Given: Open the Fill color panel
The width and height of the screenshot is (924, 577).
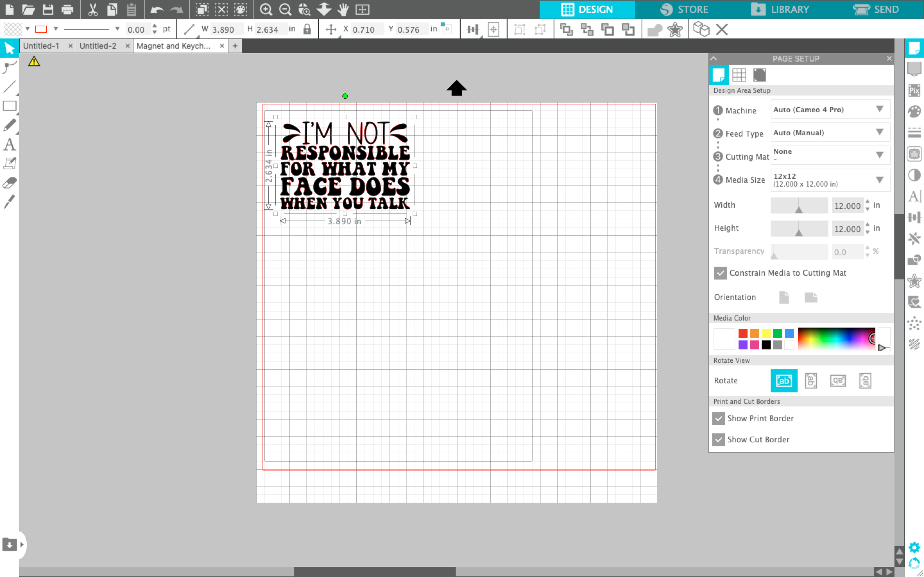Looking at the screenshot, I should [x=915, y=112].
